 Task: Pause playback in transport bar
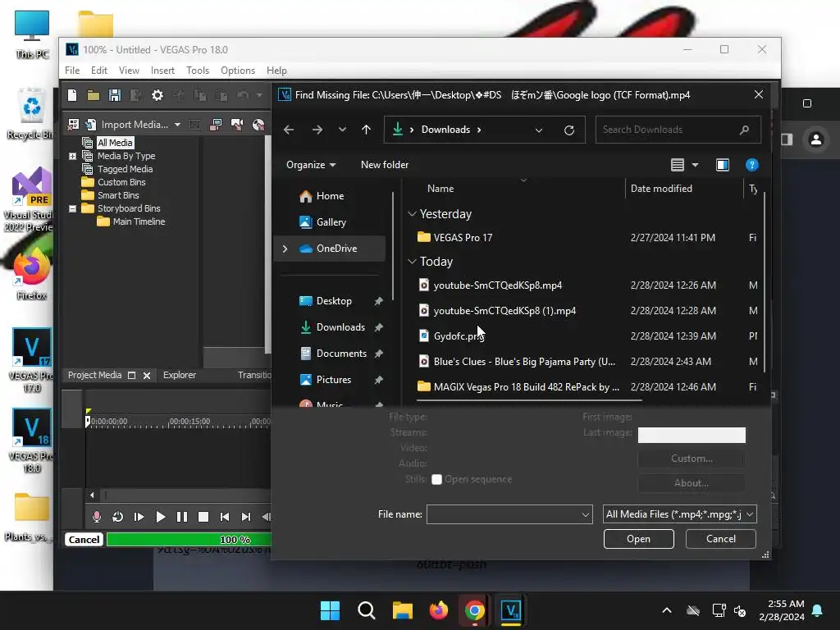(x=181, y=517)
